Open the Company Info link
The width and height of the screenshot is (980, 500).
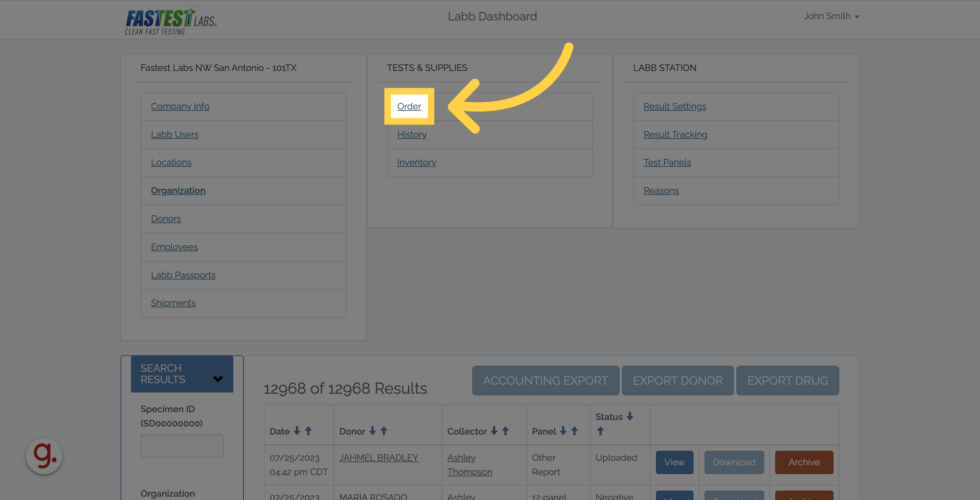[180, 107]
